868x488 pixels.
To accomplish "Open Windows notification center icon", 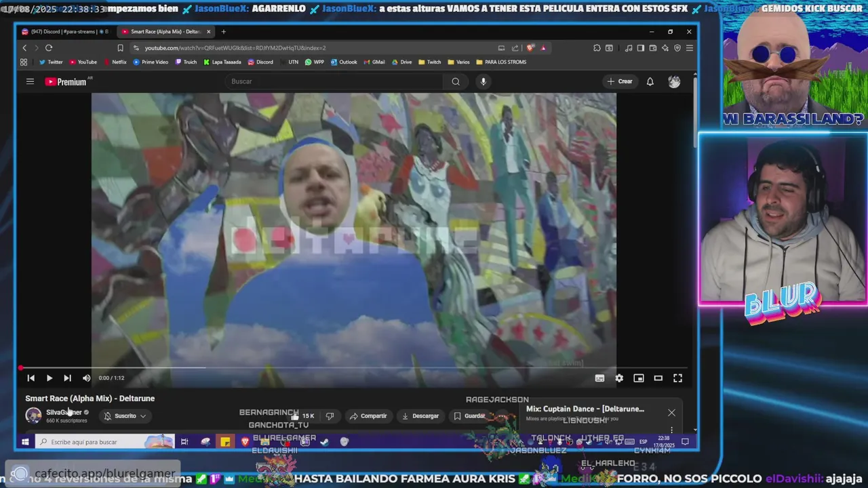I will (x=685, y=442).
